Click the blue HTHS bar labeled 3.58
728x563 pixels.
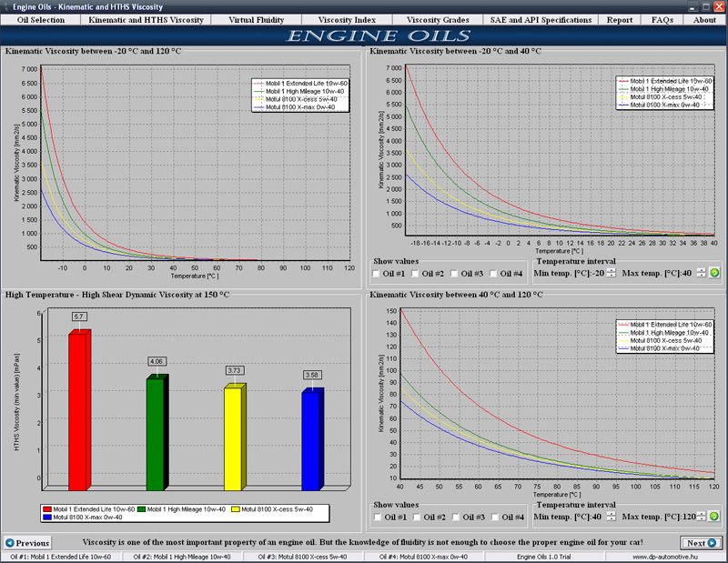pos(311,434)
